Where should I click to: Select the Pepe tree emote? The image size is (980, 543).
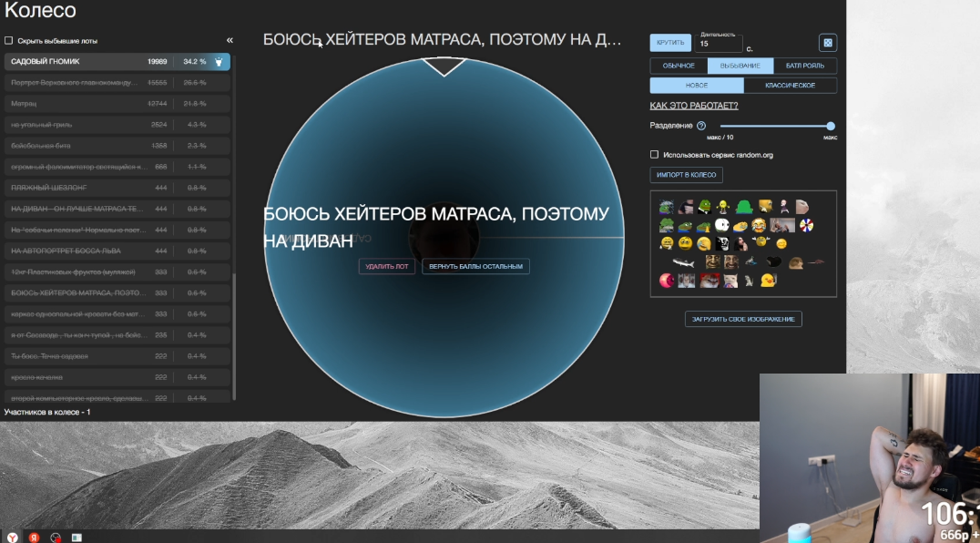click(667, 226)
